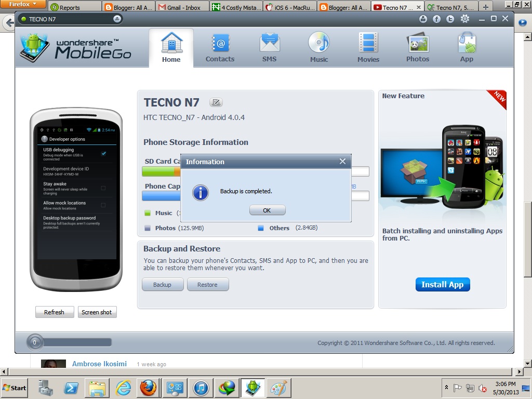Click the Facebook share icon in title bar
This screenshot has height=399, width=532.
[436, 19]
